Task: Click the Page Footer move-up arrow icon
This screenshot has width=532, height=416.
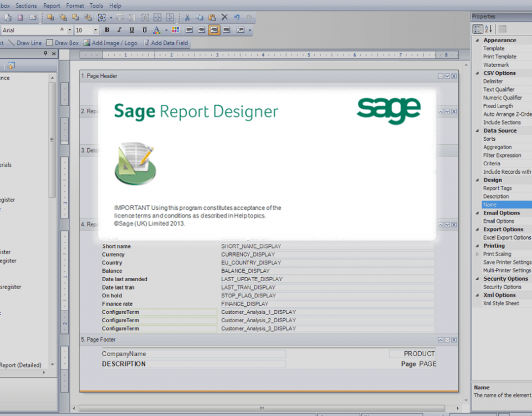Action: 441,339
